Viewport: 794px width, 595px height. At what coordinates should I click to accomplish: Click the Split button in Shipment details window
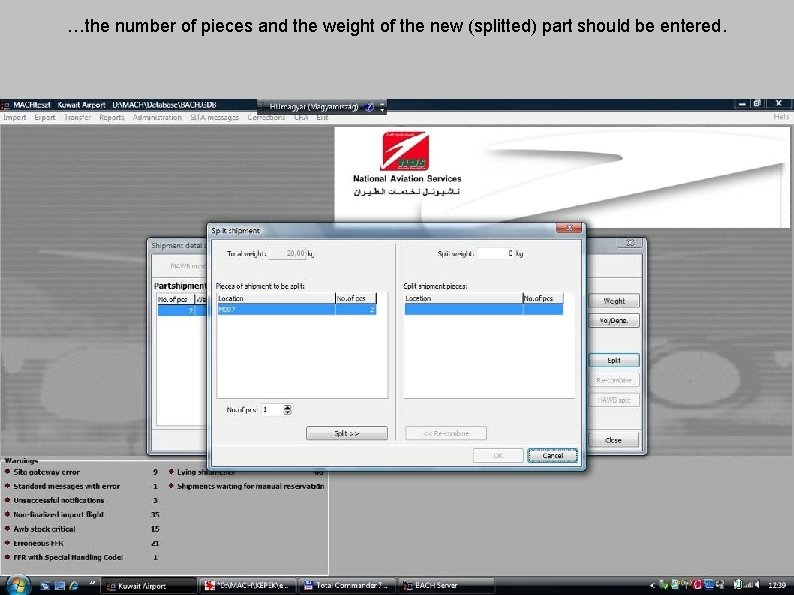point(614,360)
